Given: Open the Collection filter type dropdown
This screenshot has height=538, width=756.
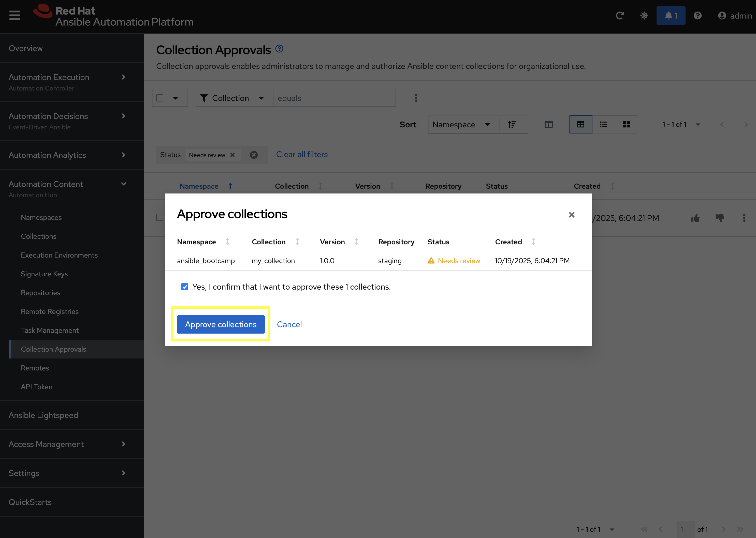Looking at the screenshot, I should 232,98.
